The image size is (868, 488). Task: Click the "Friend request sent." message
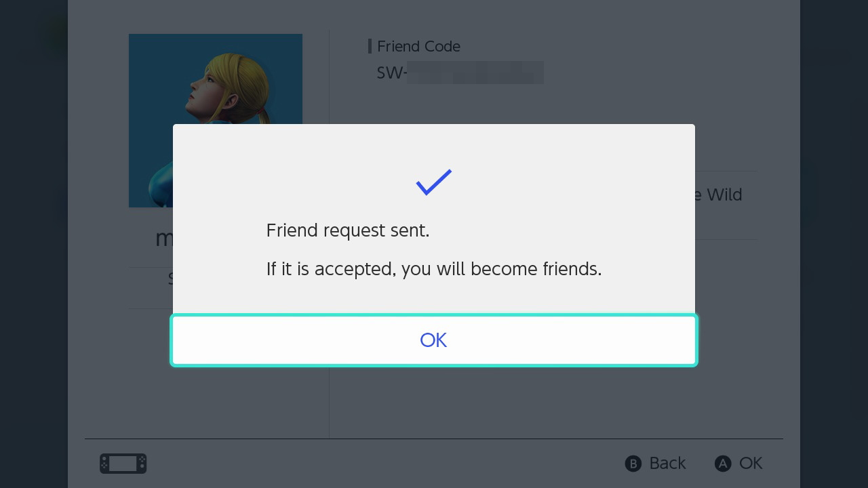point(348,230)
